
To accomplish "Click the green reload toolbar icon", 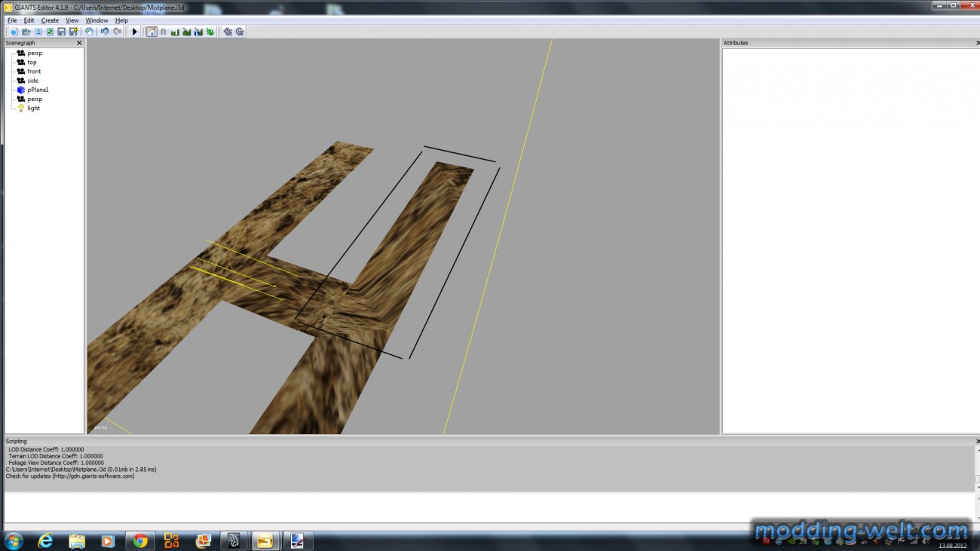I will (50, 32).
